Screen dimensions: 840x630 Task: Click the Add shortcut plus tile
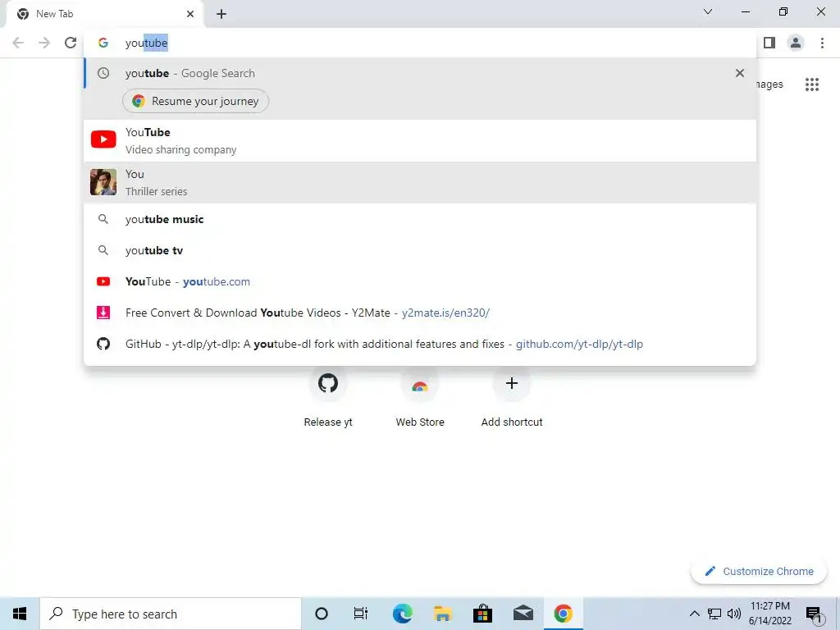[512, 397]
